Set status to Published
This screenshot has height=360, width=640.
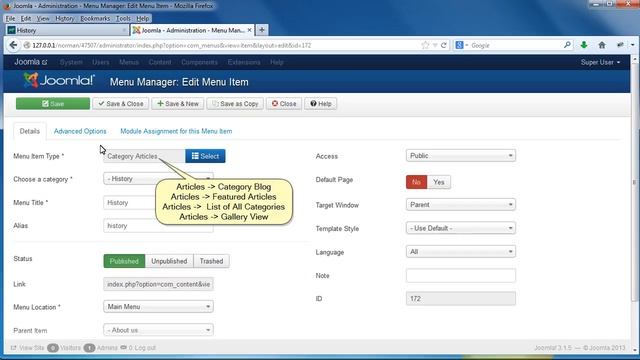pyautogui.click(x=124, y=261)
